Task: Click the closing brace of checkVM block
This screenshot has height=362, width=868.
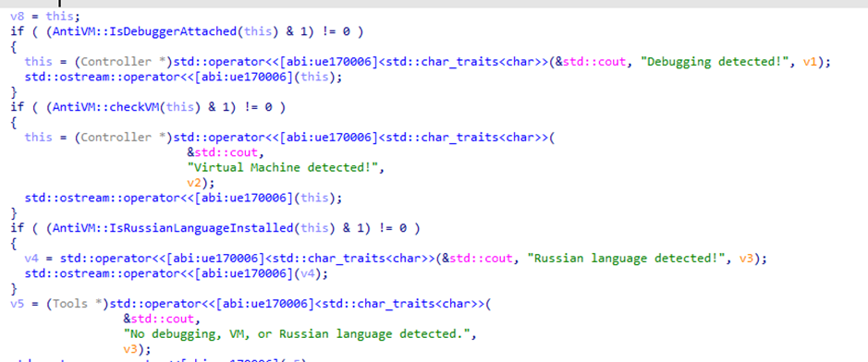Action: point(14,212)
